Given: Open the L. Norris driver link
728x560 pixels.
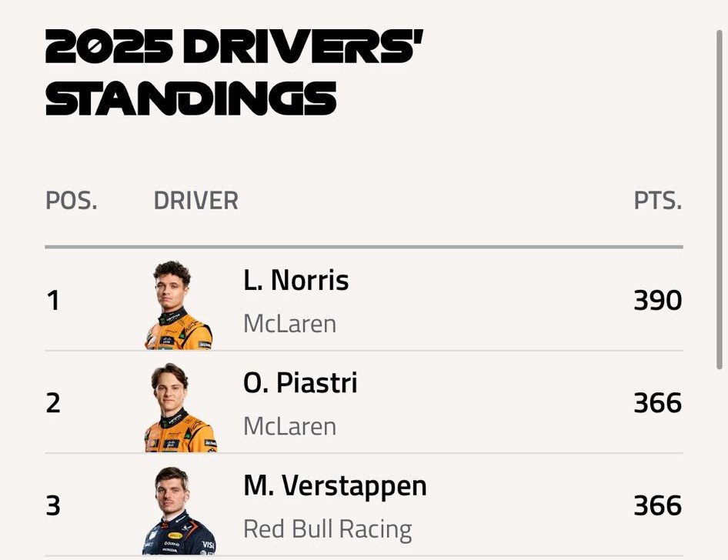Looking at the screenshot, I should [296, 281].
